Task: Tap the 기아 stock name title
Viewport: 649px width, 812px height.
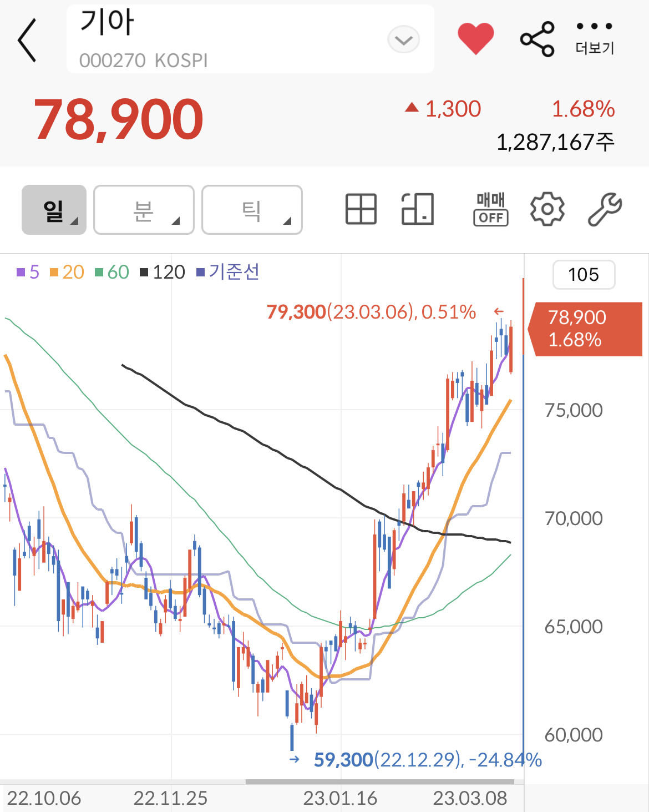Action: (x=107, y=23)
